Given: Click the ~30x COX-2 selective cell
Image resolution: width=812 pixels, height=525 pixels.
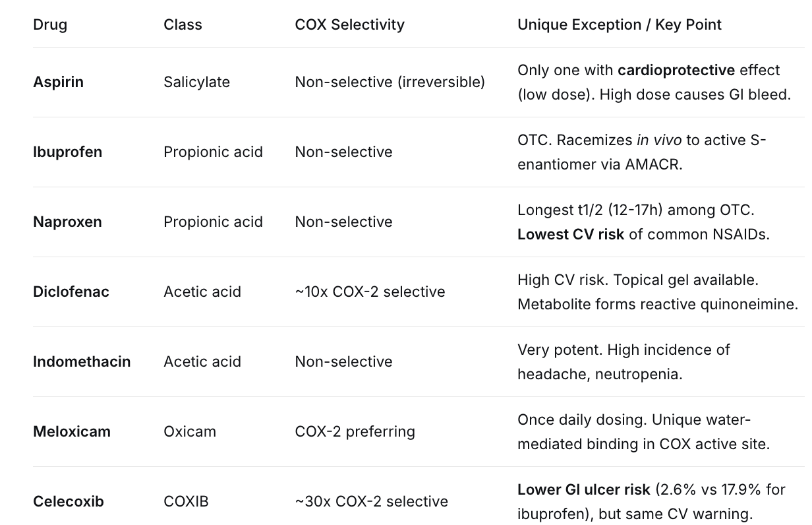Looking at the screenshot, I should pyautogui.click(x=371, y=502).
